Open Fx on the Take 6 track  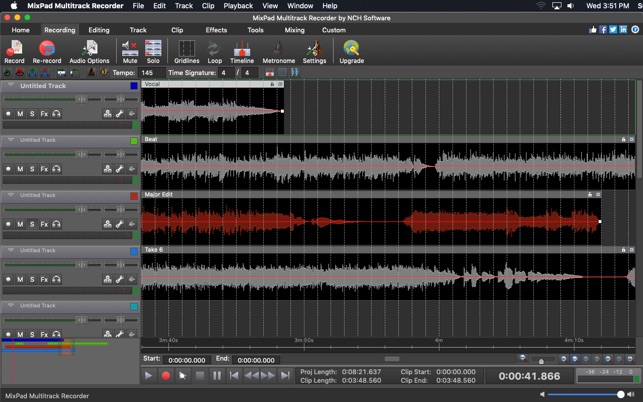tap(44, 279)
